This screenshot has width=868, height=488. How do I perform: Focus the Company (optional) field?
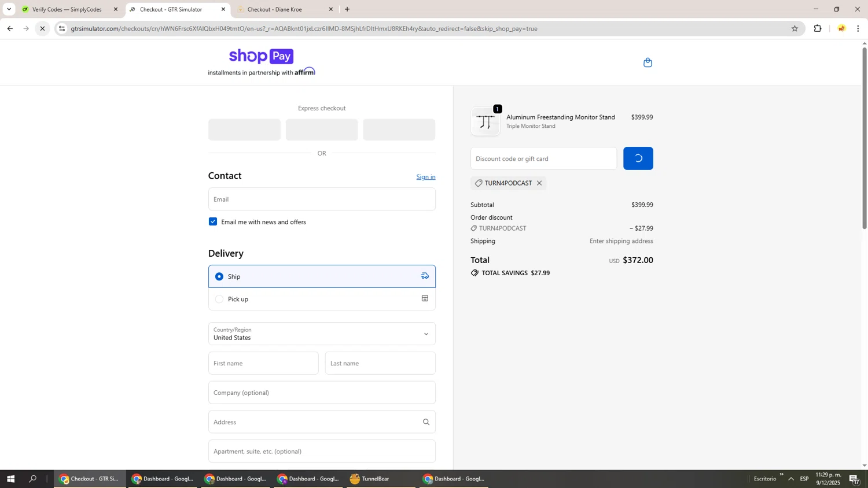coord(322,393)
